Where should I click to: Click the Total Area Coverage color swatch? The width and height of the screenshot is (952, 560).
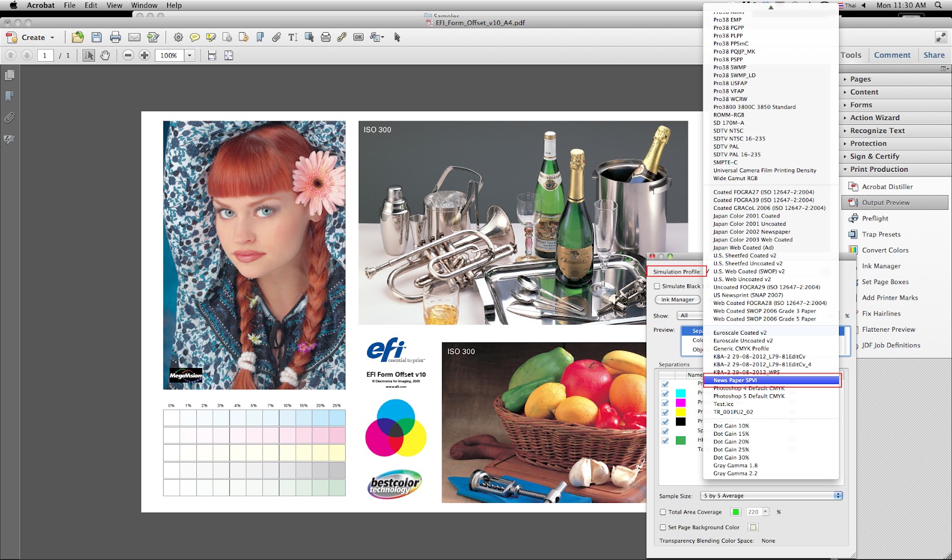point(736,511)
